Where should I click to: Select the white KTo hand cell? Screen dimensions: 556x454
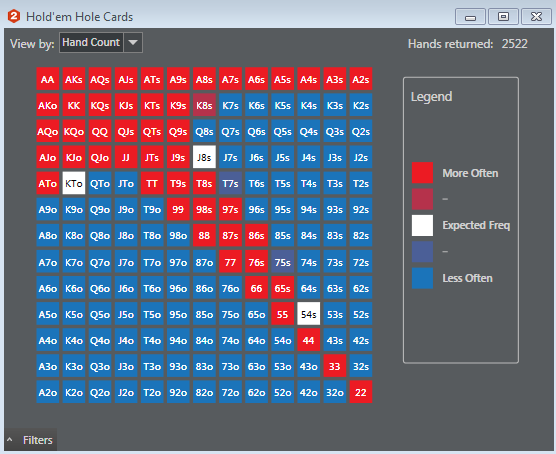point(74,183)
